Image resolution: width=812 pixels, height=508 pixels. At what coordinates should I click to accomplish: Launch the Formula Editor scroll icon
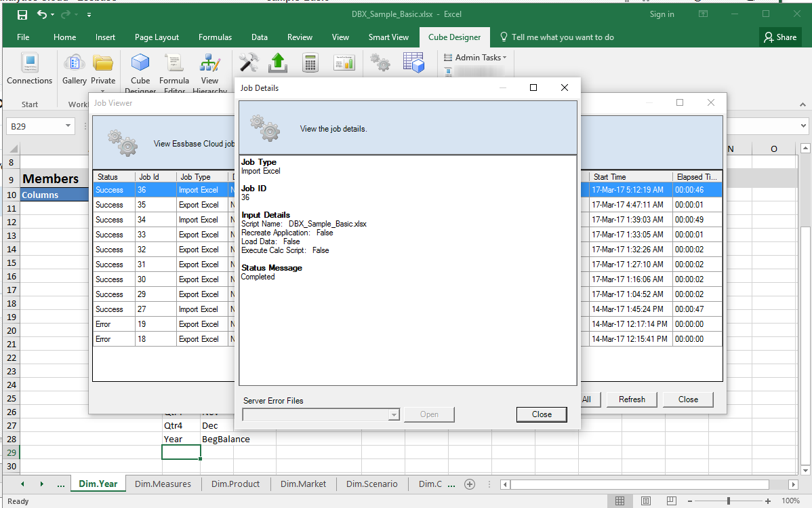click(x=174, y=63)
